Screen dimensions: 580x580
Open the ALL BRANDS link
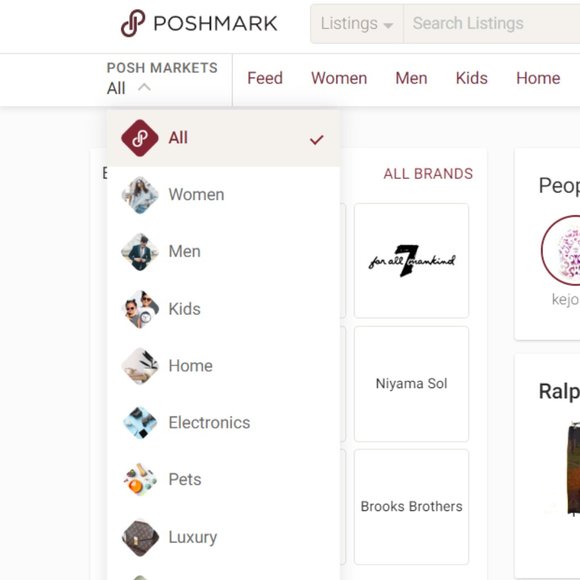[428, 174]
